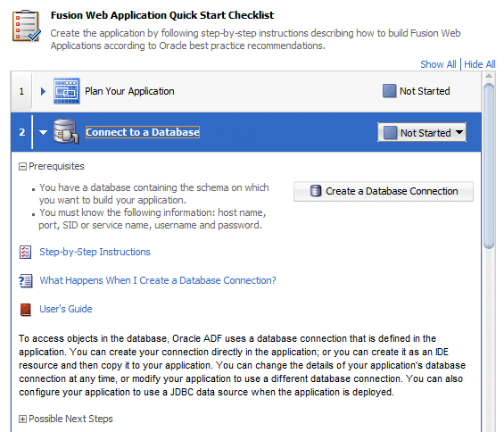Open the Not Started status dropdown for step 2

click(422, 132)
